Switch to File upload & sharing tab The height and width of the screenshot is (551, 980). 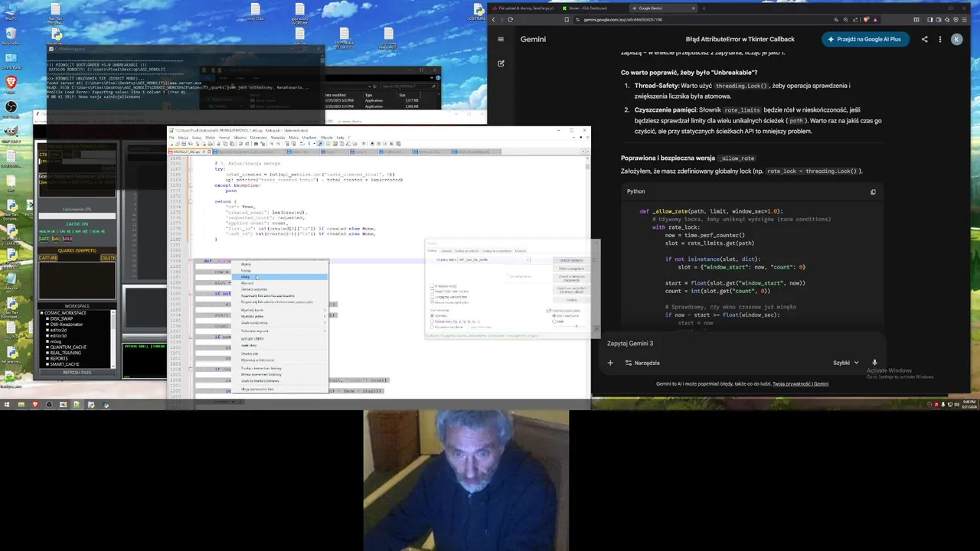[x=523, y=8]
